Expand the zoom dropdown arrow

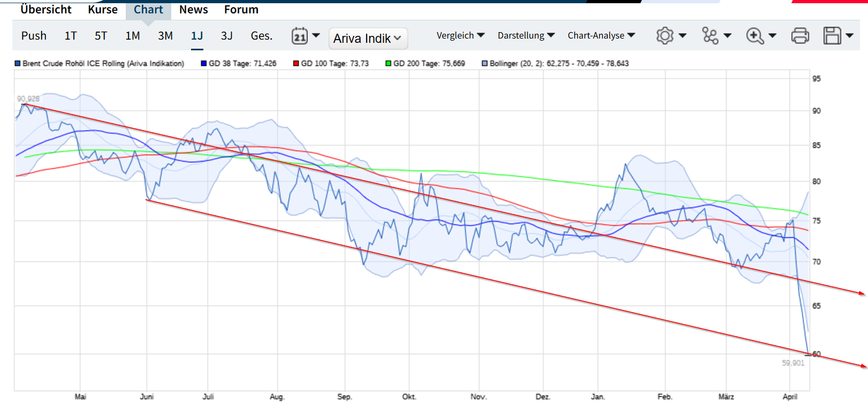[772, 36]
